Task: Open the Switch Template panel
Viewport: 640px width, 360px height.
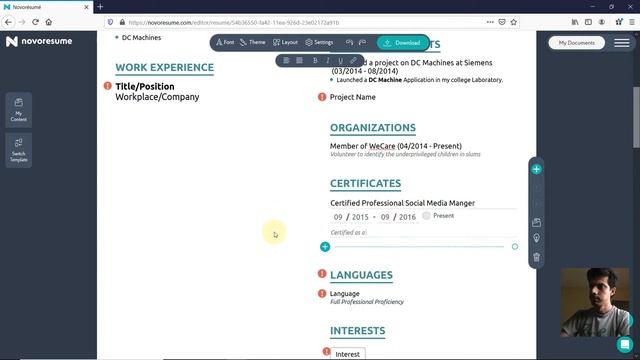Action: [x=19, y=150]
